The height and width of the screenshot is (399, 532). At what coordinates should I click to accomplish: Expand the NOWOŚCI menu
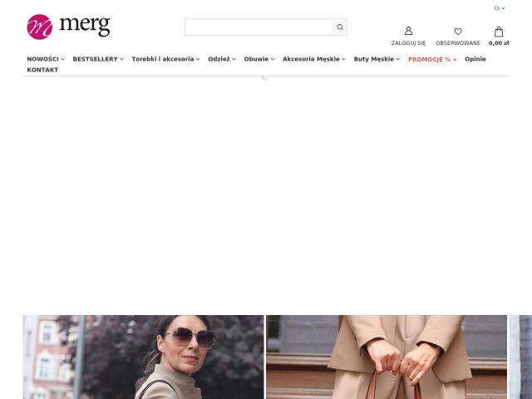click(x=46, y=59)
